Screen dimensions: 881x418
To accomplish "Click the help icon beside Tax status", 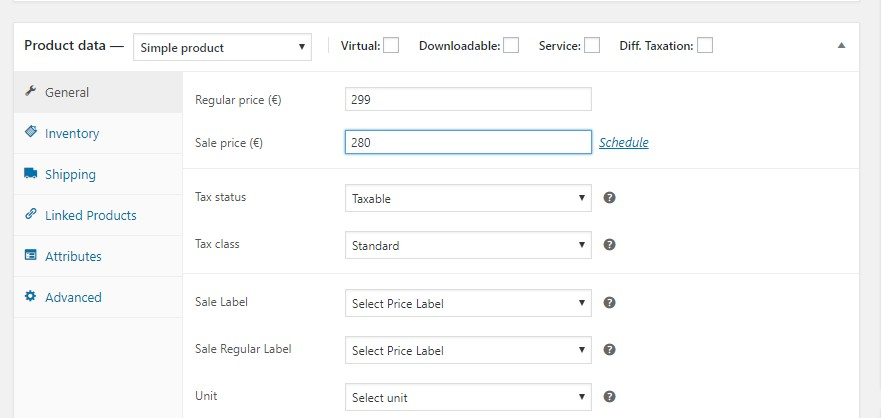I will tap(610, 198).
